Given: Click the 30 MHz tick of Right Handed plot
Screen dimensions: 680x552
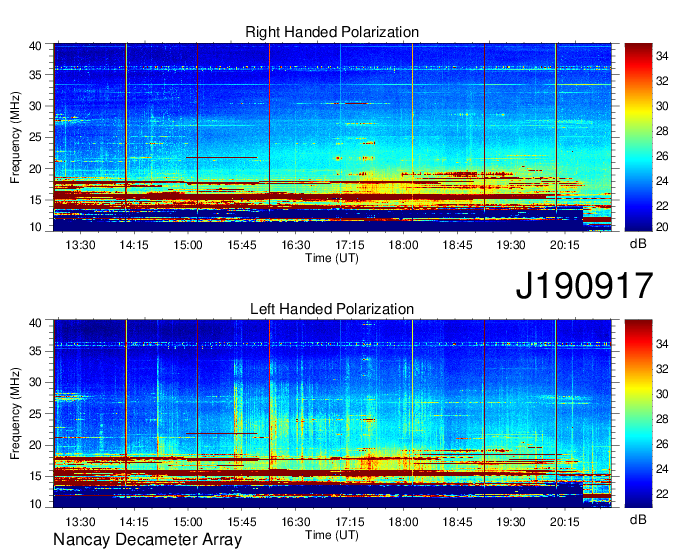Looking at the screenshot, I should [x=36, y=106].
